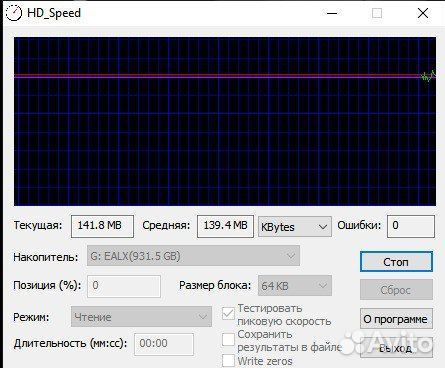
Task: Click the HD_Speed window title text
Action: tap(54, 13)
